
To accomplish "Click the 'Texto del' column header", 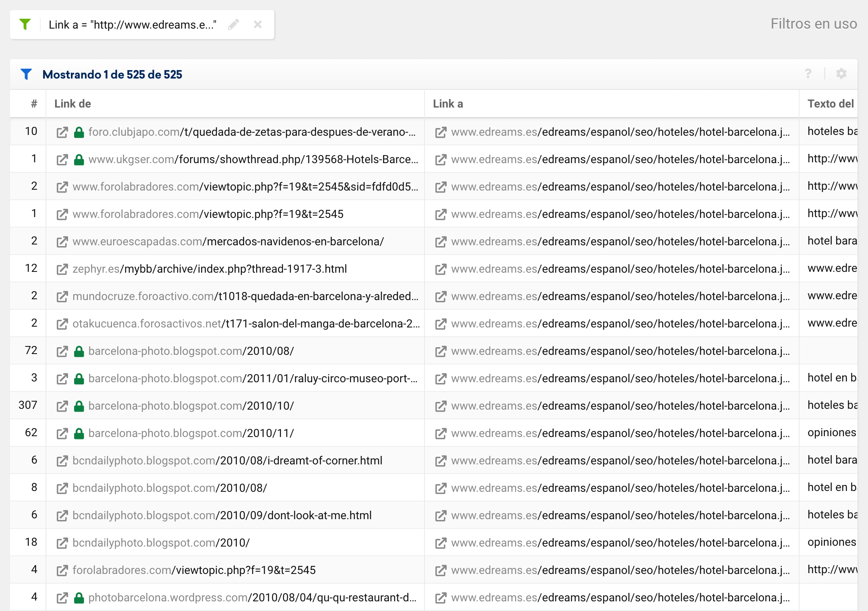I will point(830,104).
